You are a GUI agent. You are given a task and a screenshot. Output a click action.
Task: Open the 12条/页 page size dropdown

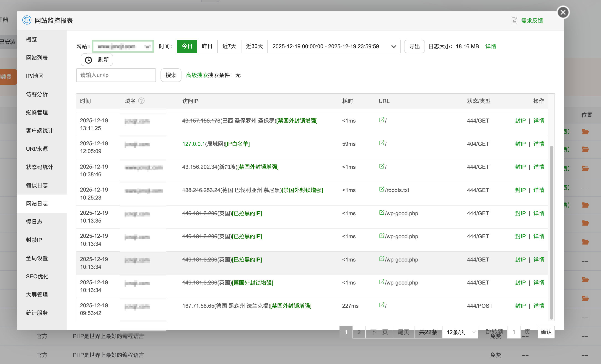[x=460, y=332]
